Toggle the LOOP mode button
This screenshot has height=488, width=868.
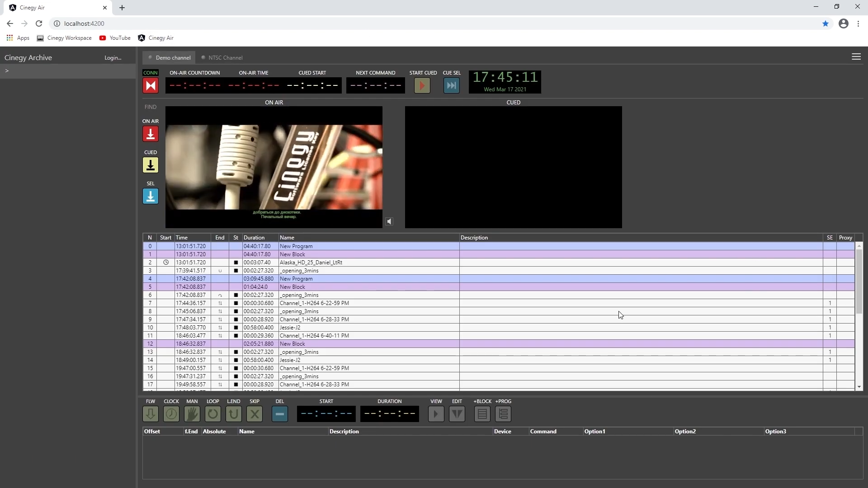point(213,414)
